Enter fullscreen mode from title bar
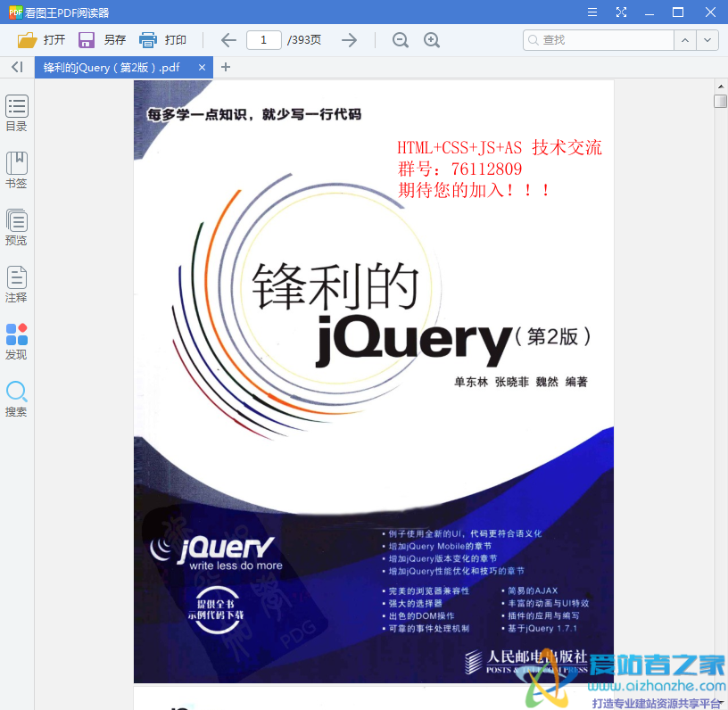Image resolution: width=728 pixels, height=710 pixels. [x=621, y=12]
